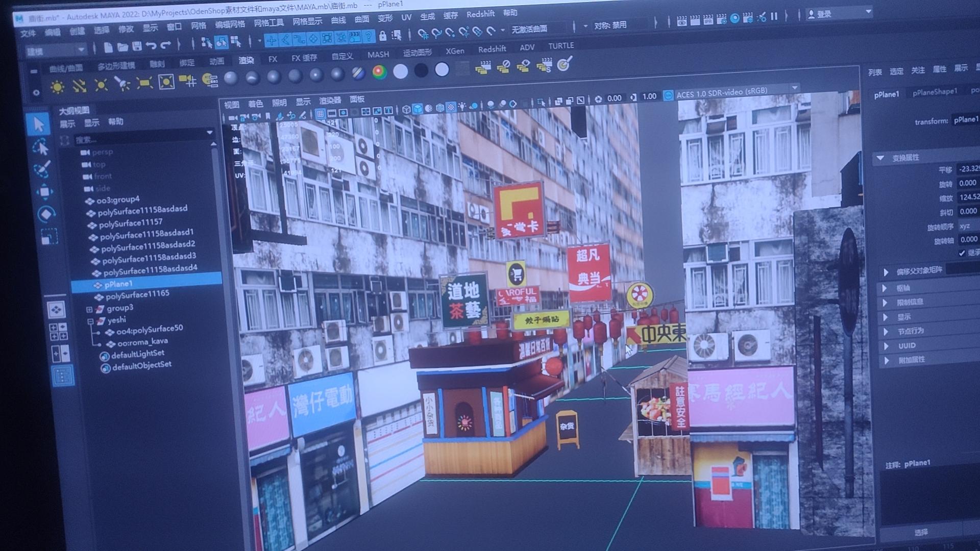Create a spot light from the shelf
The image size is (980, 551).
click(x=122, y=84)
